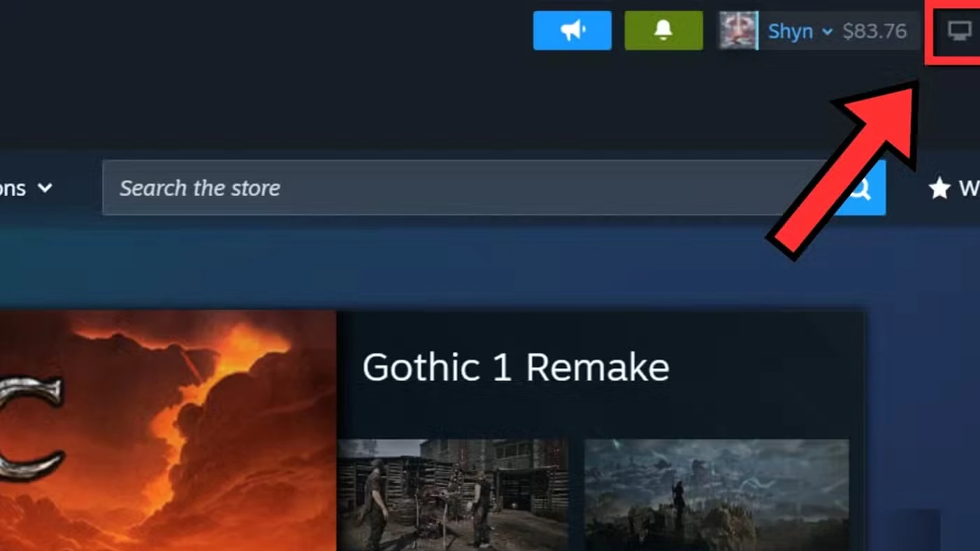Expand the Shyn account dropdown
980x551 pixels.
click(800, 31)
